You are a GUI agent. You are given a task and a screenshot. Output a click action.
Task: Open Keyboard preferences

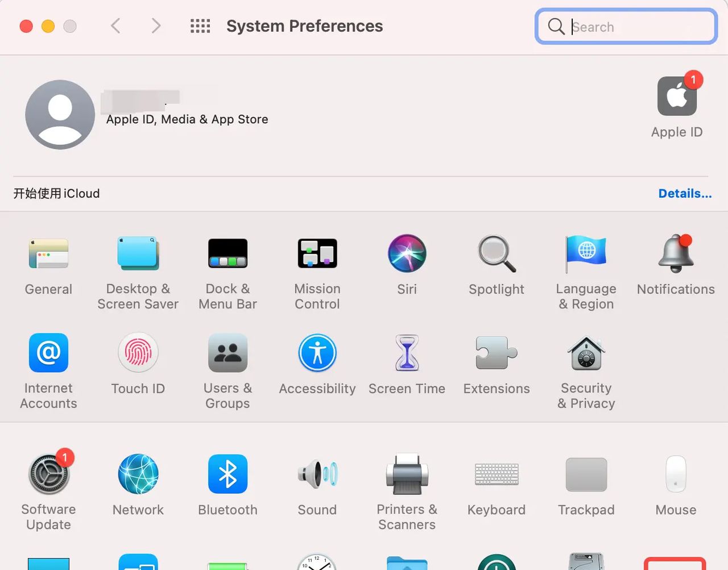pos(497,474)
